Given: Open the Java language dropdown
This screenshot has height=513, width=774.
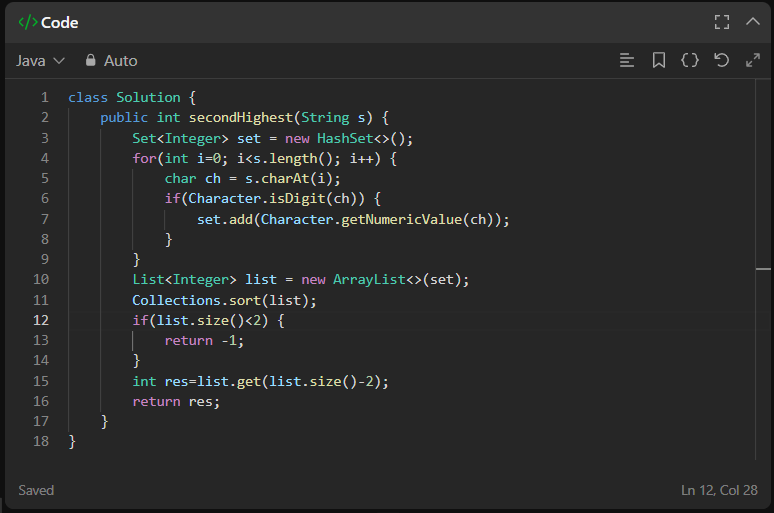Looking at the screenshot, I should pyautogui.click(x=40, y=61).
